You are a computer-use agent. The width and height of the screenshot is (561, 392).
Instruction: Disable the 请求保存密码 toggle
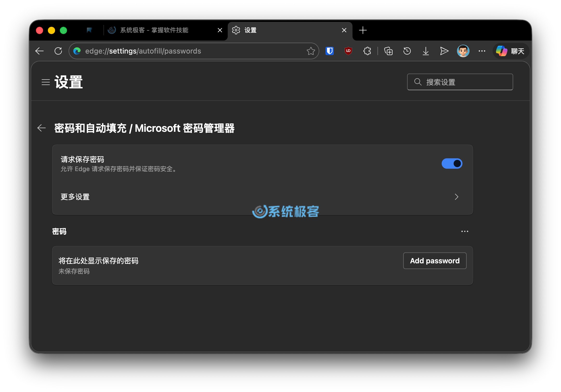tap(452, 164)
